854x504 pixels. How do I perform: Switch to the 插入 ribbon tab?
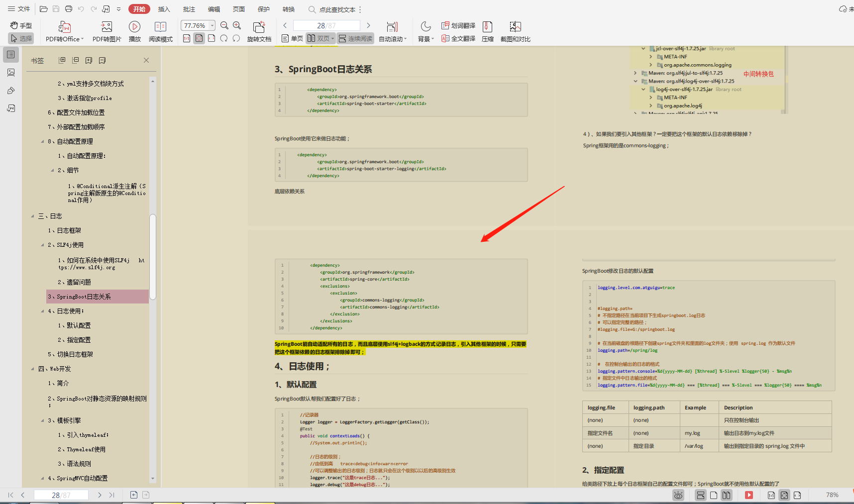[x=164, y=8]
